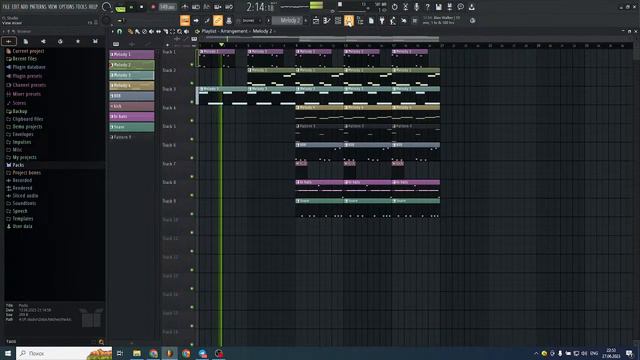
Task: Open the OPTIONS menu
Action: pos(67,7)
